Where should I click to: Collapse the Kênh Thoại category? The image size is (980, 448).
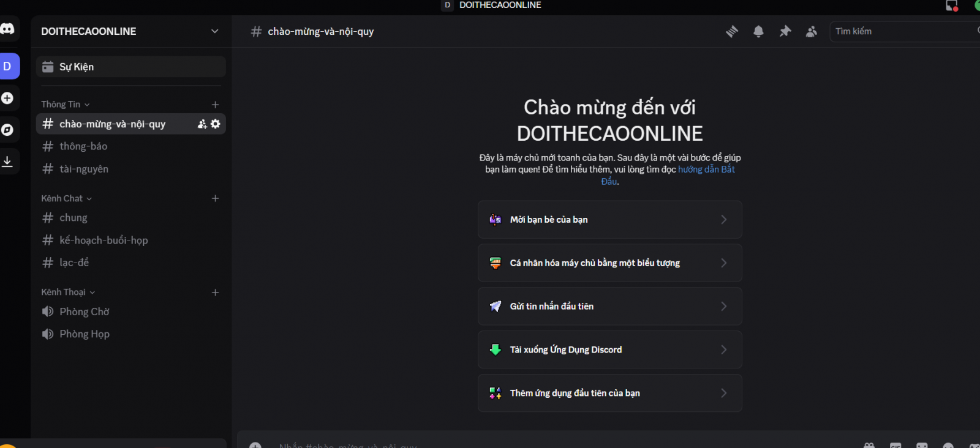point(69,293)
